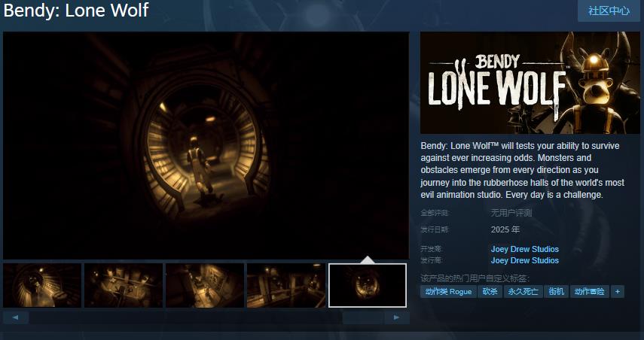Select the third screenshot thumbnail
The image size is (644, 340).
[205, 285]
